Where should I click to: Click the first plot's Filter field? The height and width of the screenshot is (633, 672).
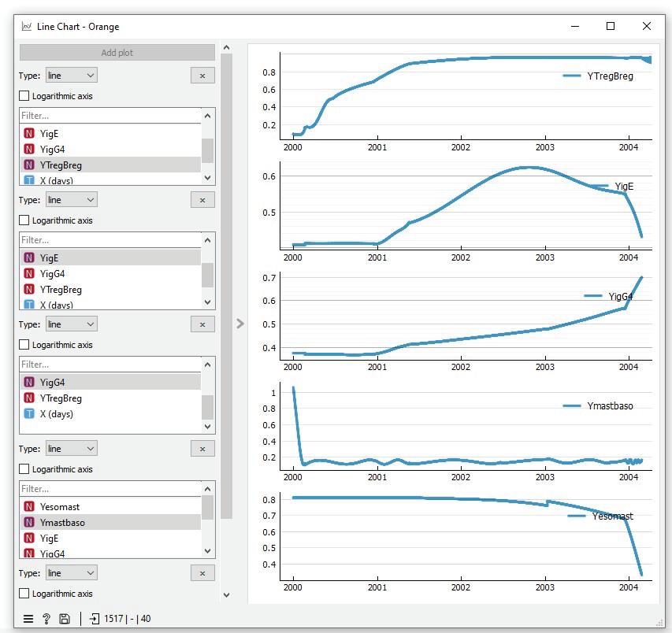tap(110, 116)
